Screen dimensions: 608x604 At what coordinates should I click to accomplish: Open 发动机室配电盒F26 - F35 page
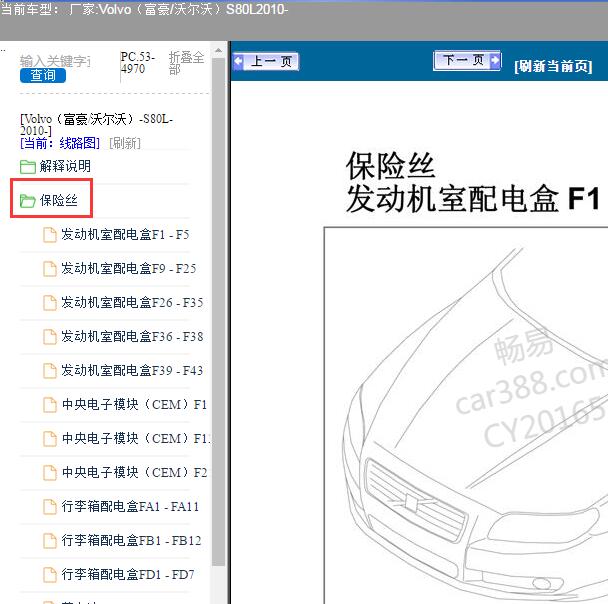132,302
